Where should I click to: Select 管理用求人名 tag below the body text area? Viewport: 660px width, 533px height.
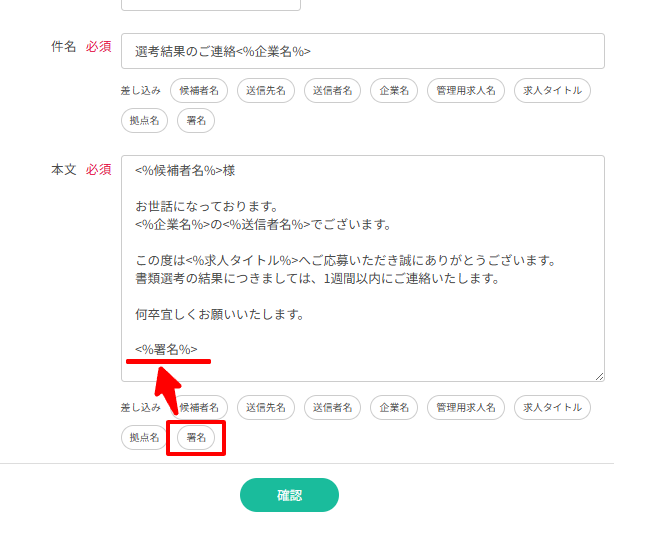(x=466, y=408)
